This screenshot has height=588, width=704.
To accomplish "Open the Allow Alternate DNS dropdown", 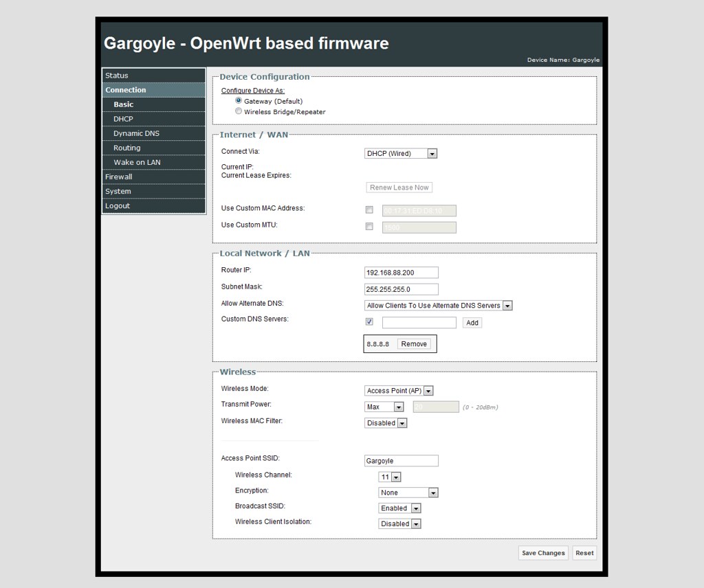I will [507, 305].
